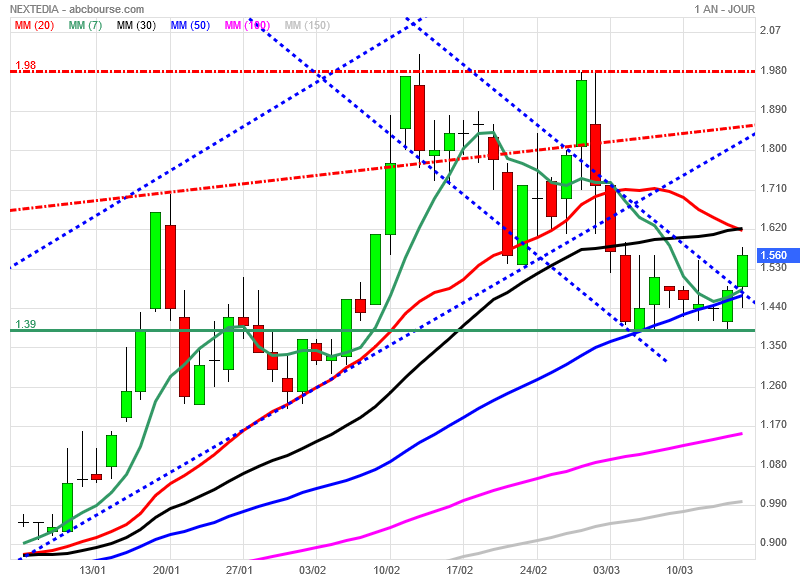This screenshot has width=800, height=580.
Task: Click the 13/01 date axis label
Action: pos(93,569)
